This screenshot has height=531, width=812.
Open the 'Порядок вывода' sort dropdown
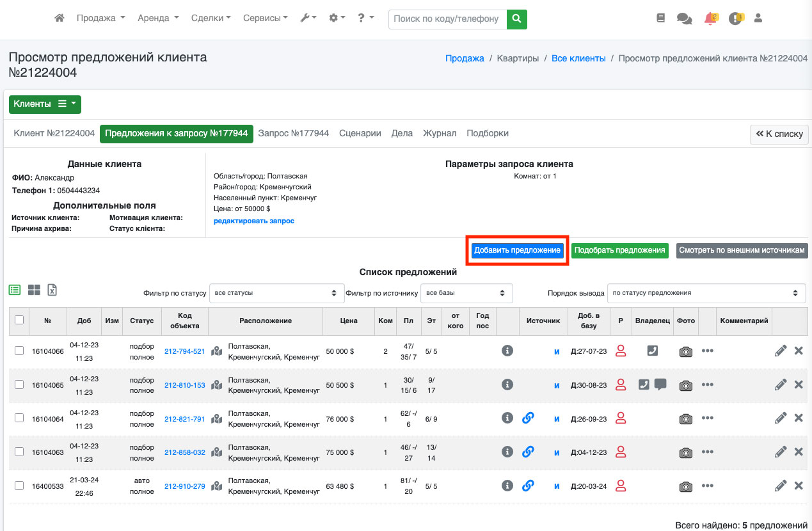(x=706, y=293)
